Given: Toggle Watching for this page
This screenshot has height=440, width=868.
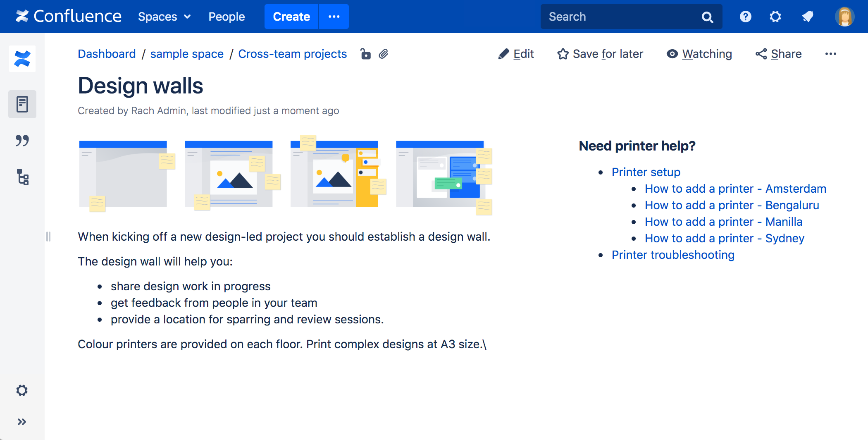Looking at the screenshot, I should 699,54.
